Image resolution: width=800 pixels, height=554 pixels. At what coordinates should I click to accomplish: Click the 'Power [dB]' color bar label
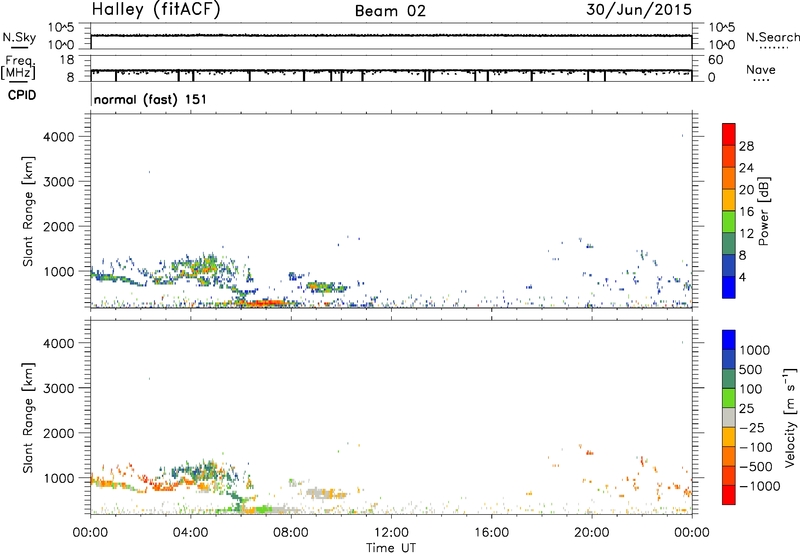[764, 211]
